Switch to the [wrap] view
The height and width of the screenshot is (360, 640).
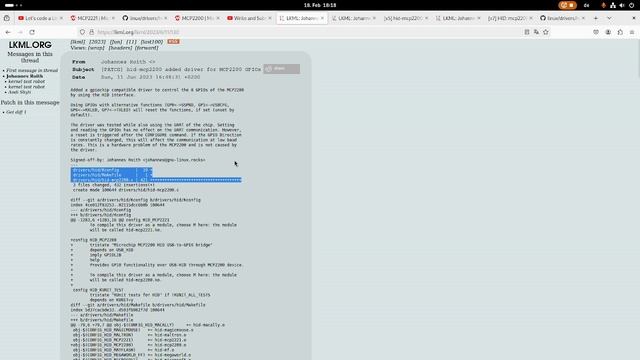tap(96, 48)
